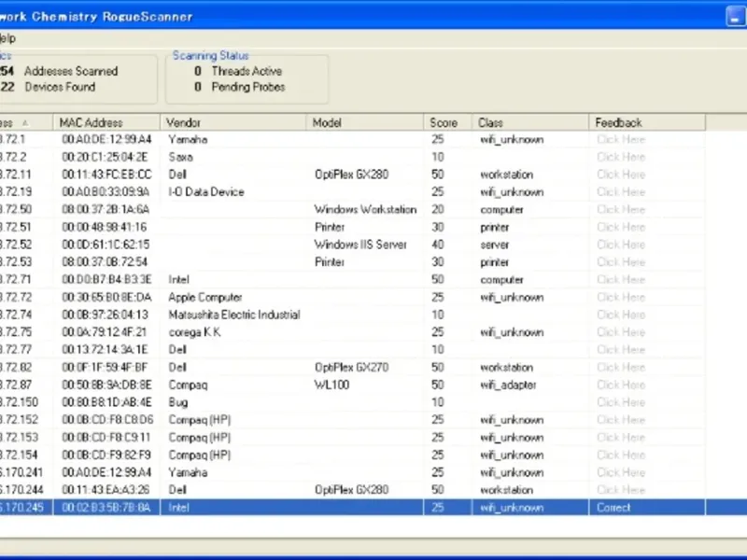The height and width of the screenshot is (560, 747).
Task: Select the score value '40'
Action: point(438,245)
